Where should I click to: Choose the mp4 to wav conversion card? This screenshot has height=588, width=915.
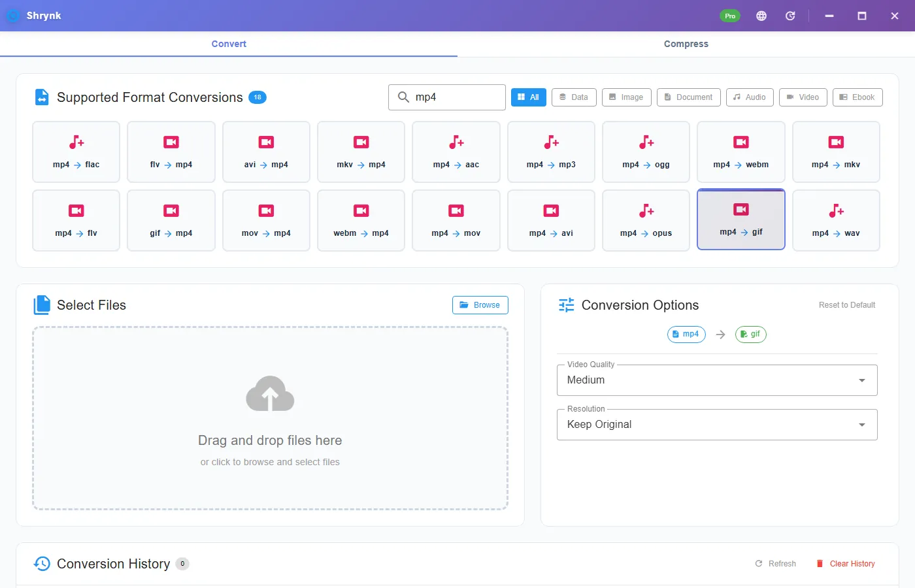tap(836, 221)
